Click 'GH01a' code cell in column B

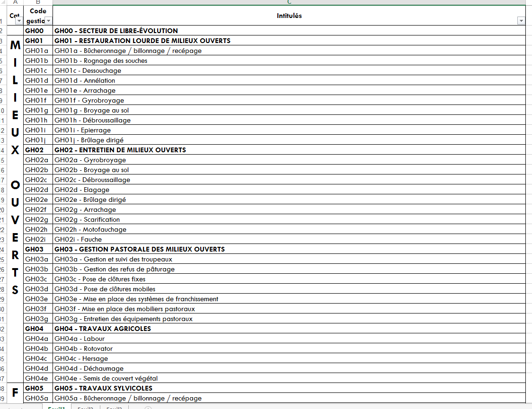38,51
